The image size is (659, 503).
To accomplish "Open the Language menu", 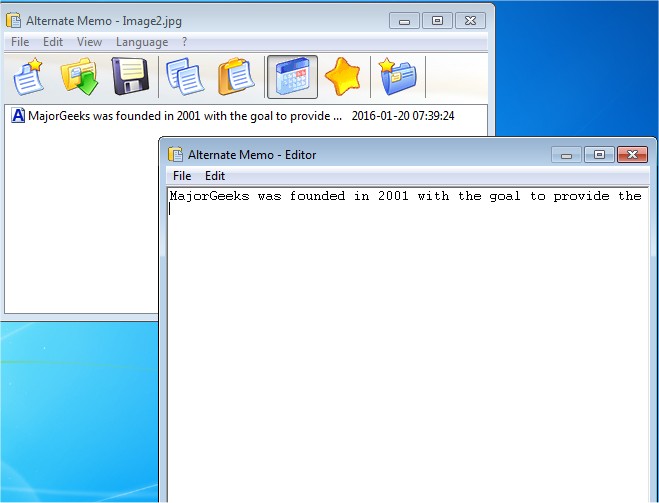I will click(141, 42).
